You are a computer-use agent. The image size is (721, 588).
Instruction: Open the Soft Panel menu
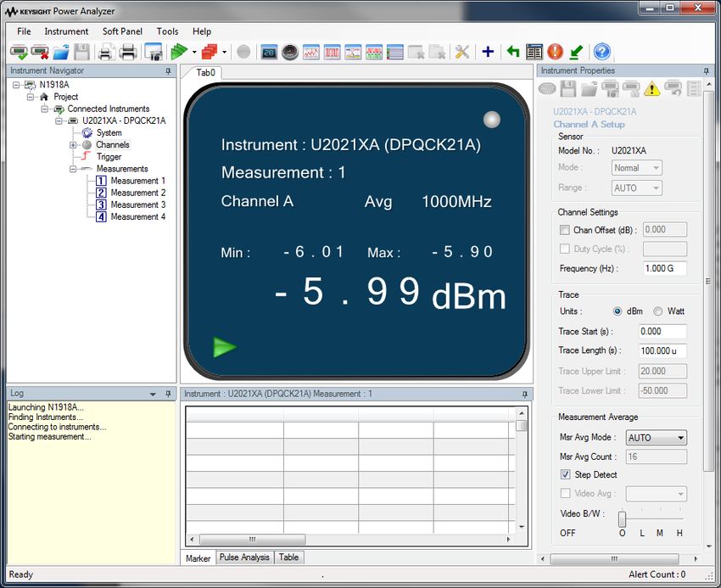coord(122,31)
